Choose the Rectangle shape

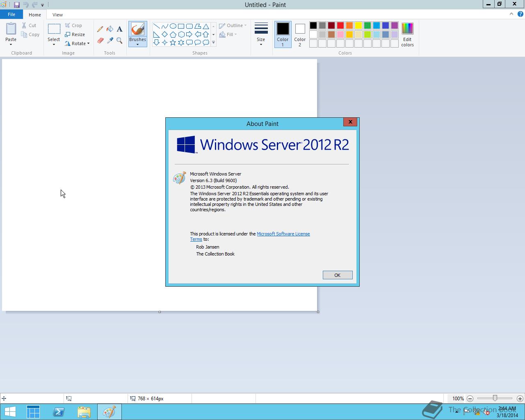point(181,26)
